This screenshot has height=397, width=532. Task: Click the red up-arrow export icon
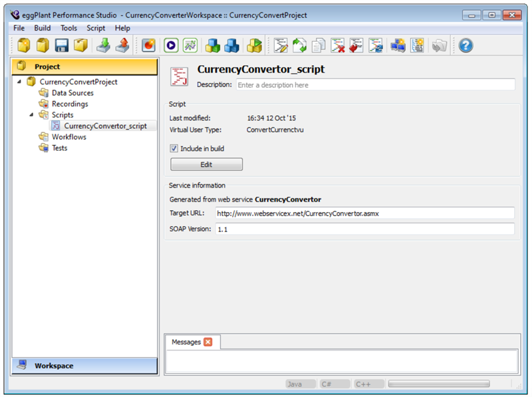[122, 45]
